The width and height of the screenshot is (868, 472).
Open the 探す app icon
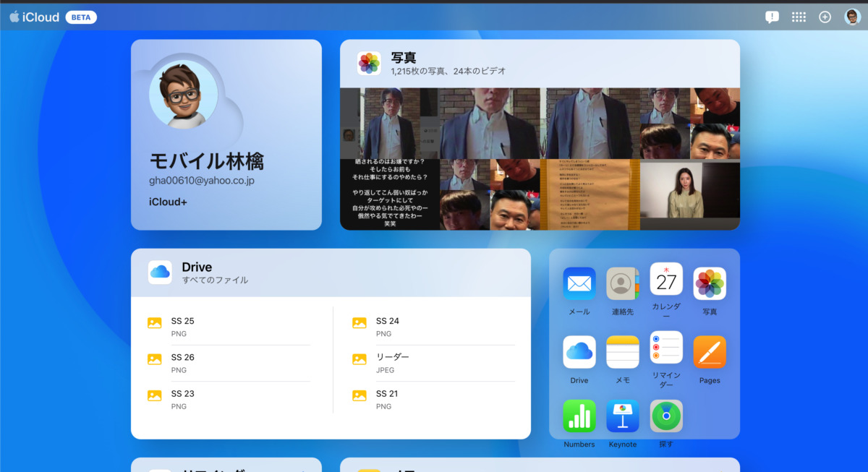[666, 415]
